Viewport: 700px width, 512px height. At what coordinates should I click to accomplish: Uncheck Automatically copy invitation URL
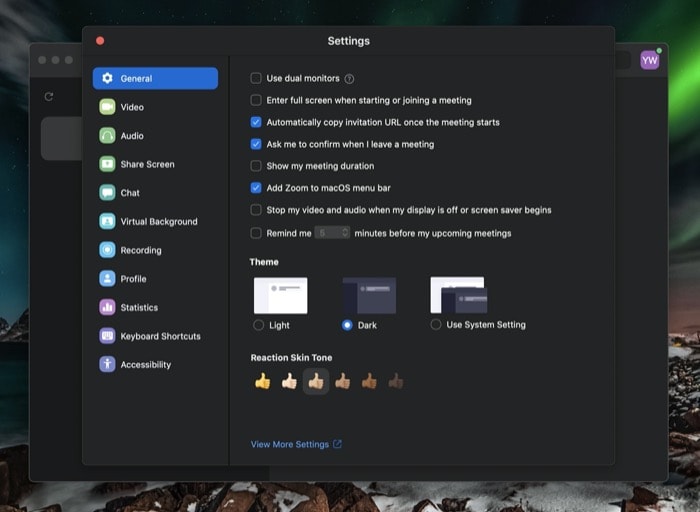pos(256,122)
